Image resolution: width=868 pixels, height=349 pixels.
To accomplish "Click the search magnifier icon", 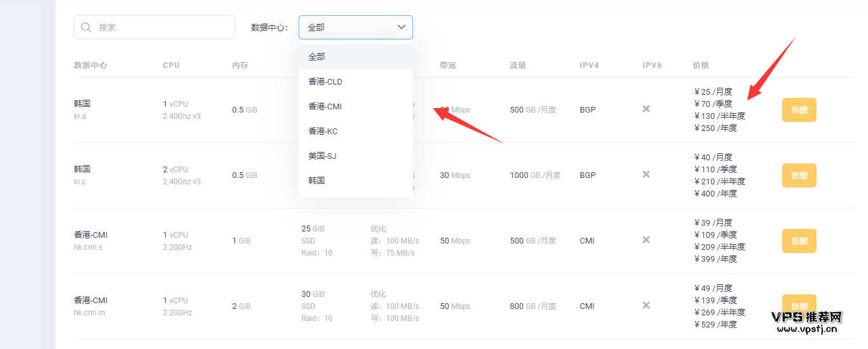I will (86, 27).
